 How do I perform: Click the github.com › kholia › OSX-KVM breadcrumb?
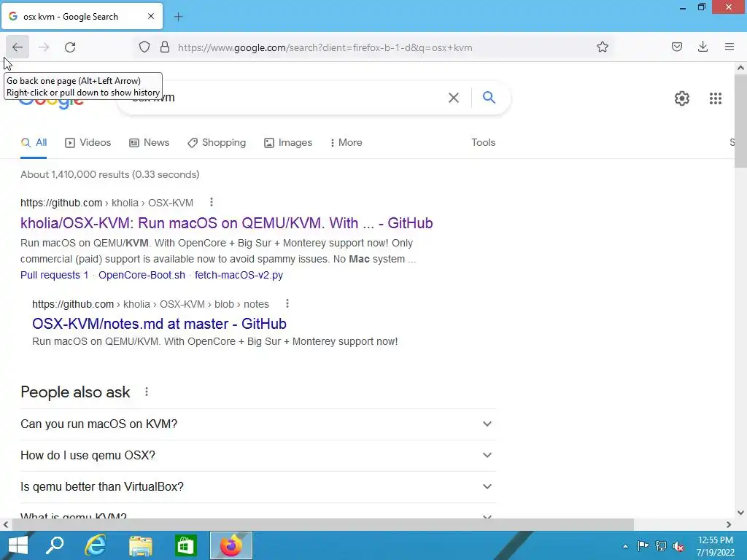(x=107, y=203)
